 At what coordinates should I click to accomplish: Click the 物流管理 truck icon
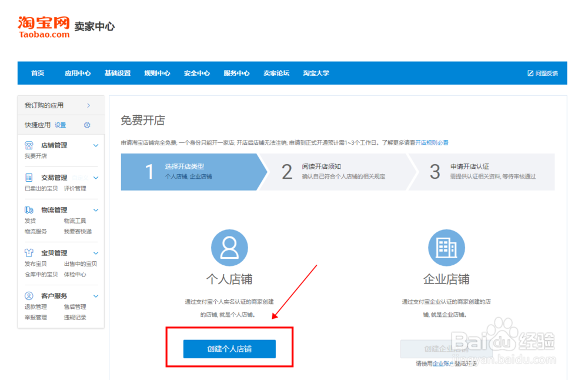(x=29, y=209)
